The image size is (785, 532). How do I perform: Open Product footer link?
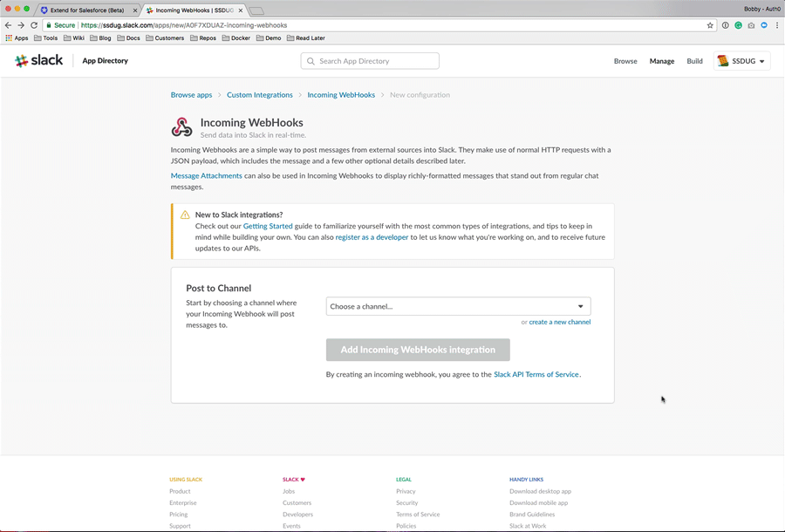pos(180,492)
